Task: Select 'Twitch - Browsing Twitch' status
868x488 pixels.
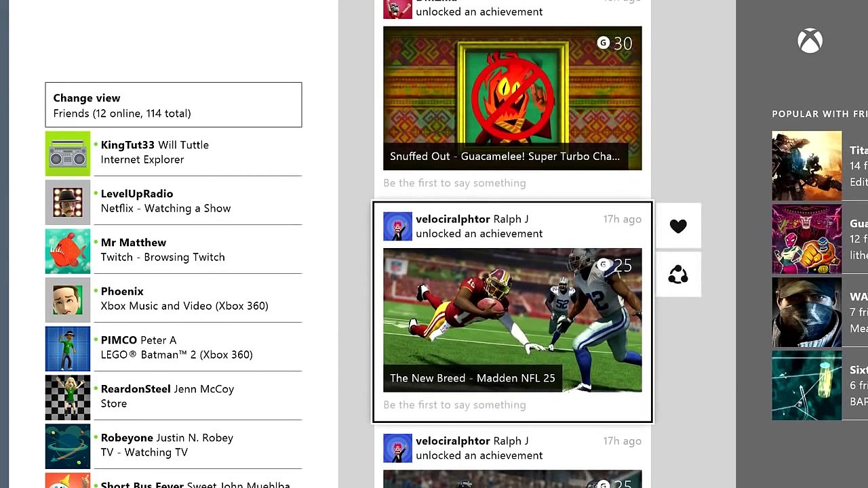Action: [163, 258]
